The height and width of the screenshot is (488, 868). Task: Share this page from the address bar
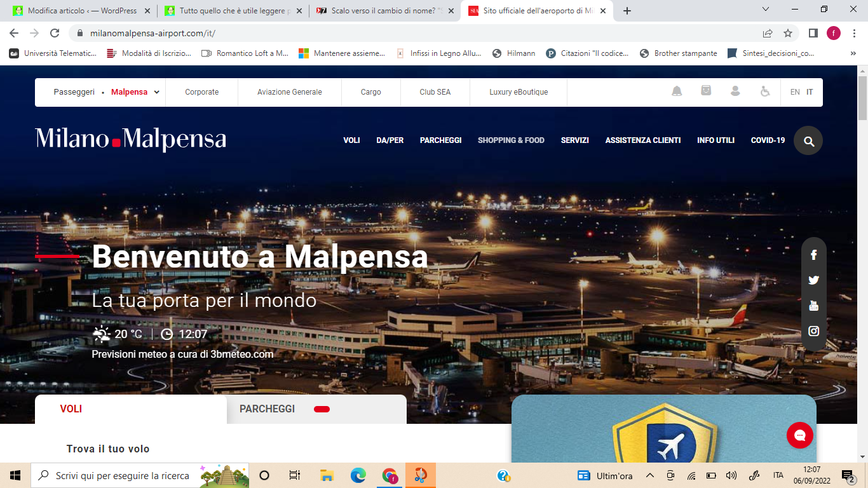(768, 33)
